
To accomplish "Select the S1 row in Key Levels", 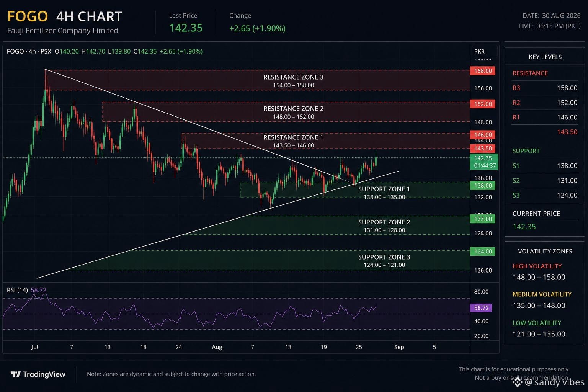I will pos(545,166).
